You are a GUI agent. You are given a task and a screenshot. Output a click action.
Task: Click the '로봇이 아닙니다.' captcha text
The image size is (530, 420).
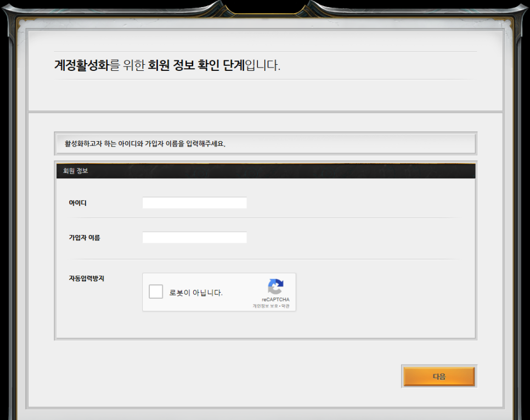pos(196,293)
